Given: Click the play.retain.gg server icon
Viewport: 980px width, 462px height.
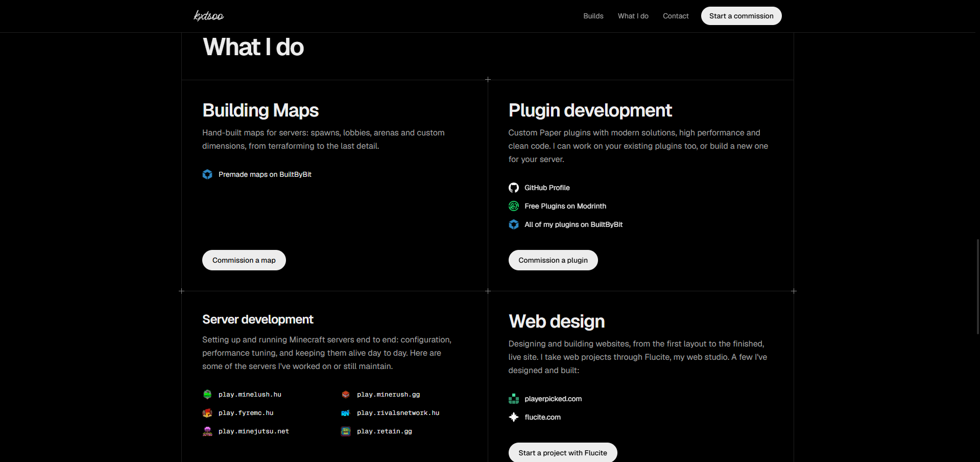Looking at the screenshot, I should [x=346, y=431].
